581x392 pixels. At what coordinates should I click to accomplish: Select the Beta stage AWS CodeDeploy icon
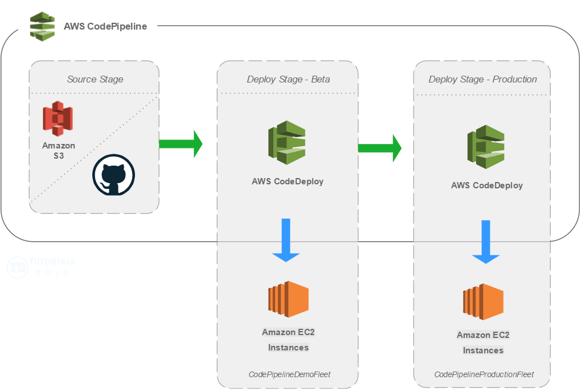(287, 143)
